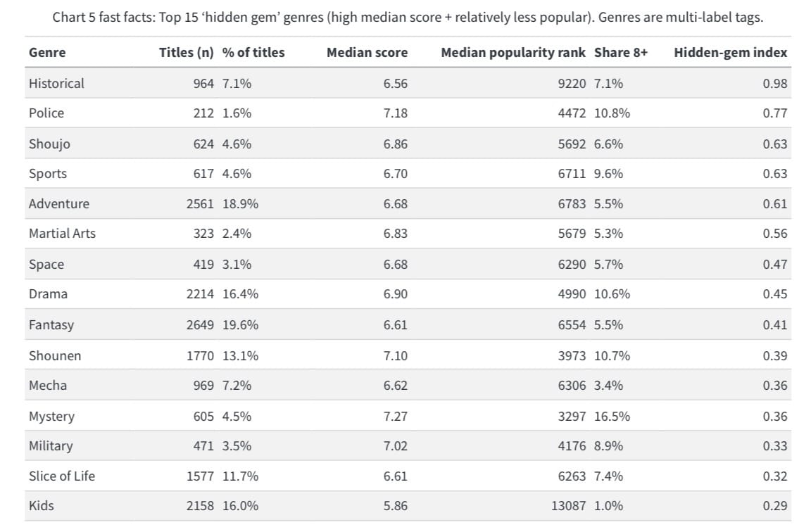Select the Historical genre cell
This screenshot has width=811, height=532.
click(56, 83)
